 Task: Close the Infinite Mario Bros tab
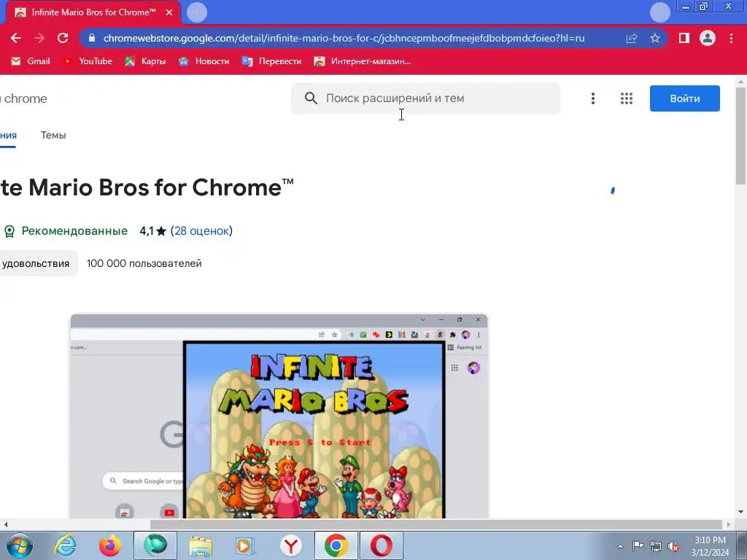(169, 12)
